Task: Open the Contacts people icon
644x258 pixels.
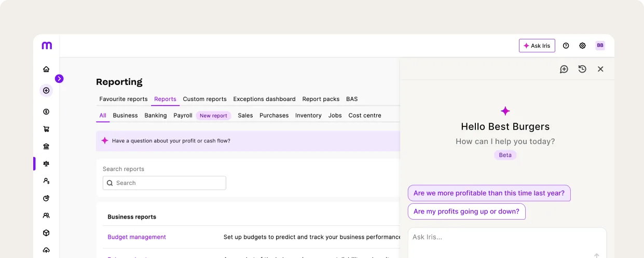Action: click(46, 216)
